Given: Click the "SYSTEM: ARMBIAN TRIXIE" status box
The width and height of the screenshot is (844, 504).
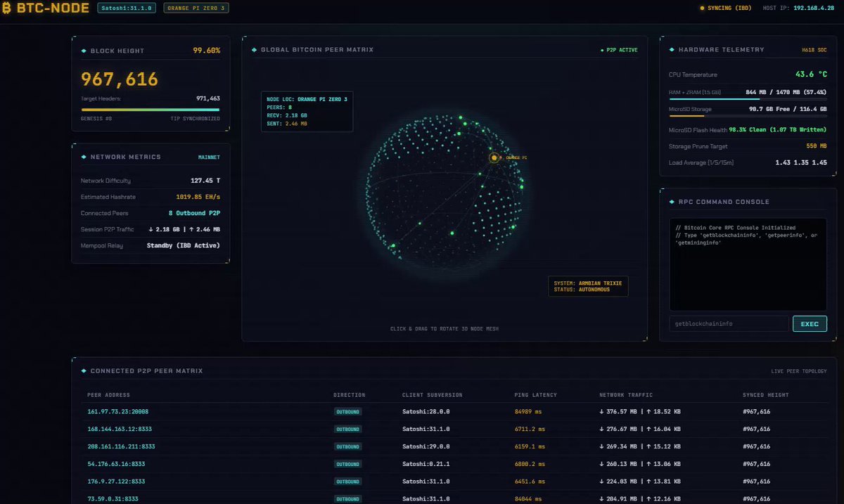Looking at the screenshot, I should [x=588, y=286].
